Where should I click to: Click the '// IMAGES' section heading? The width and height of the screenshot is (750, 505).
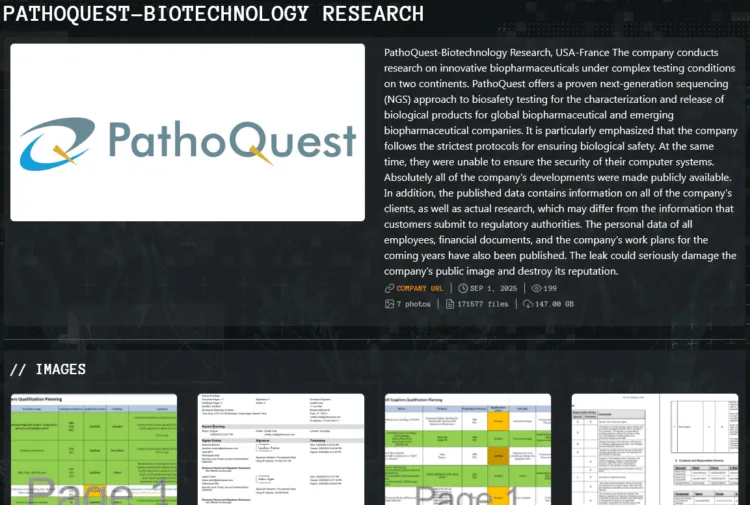coord(48,369)
